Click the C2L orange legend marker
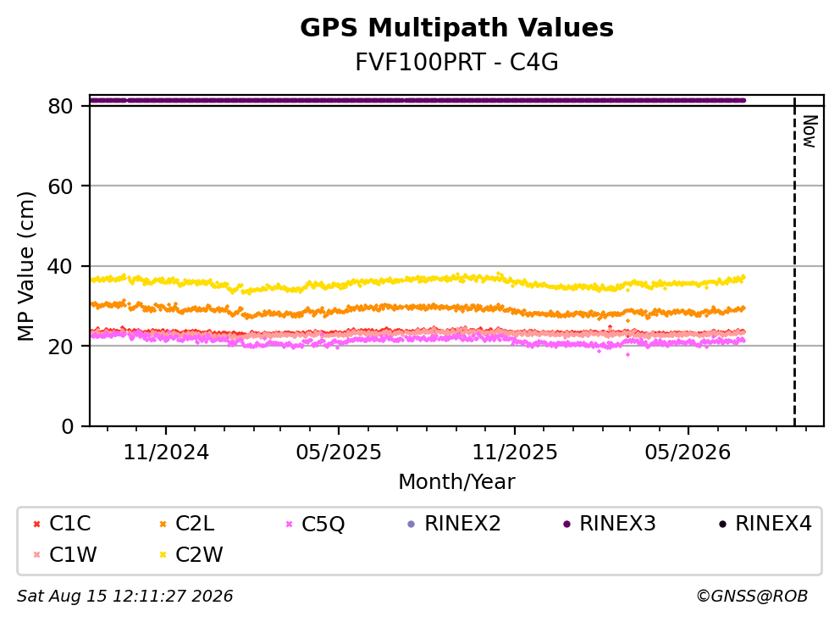 click(163, 524)
